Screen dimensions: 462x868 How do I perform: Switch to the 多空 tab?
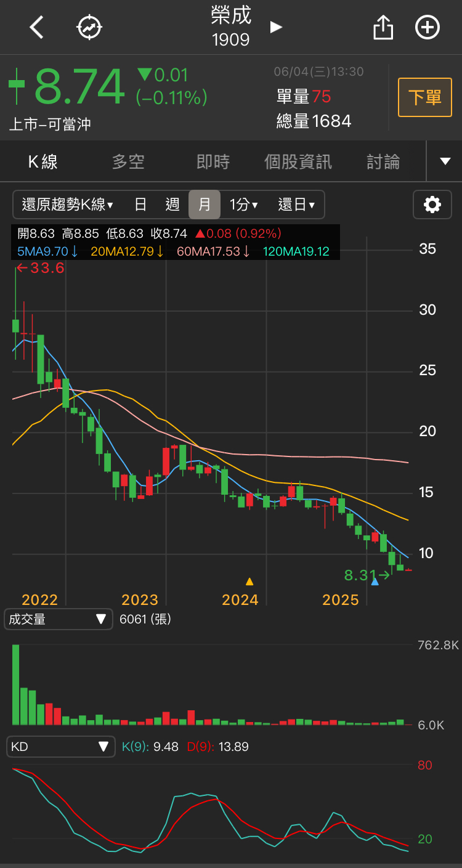pos(128,162)
